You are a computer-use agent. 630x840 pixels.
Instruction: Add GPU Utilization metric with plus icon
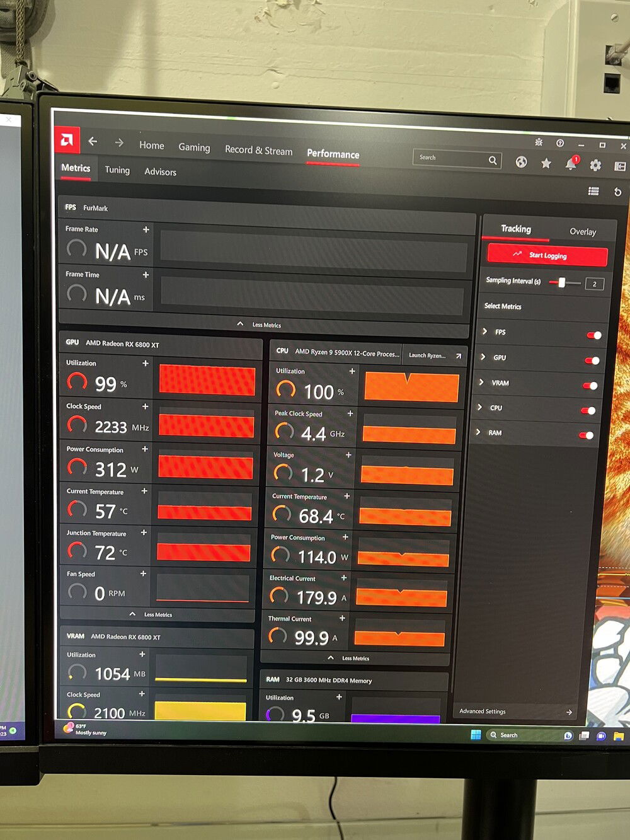point(146,364)
